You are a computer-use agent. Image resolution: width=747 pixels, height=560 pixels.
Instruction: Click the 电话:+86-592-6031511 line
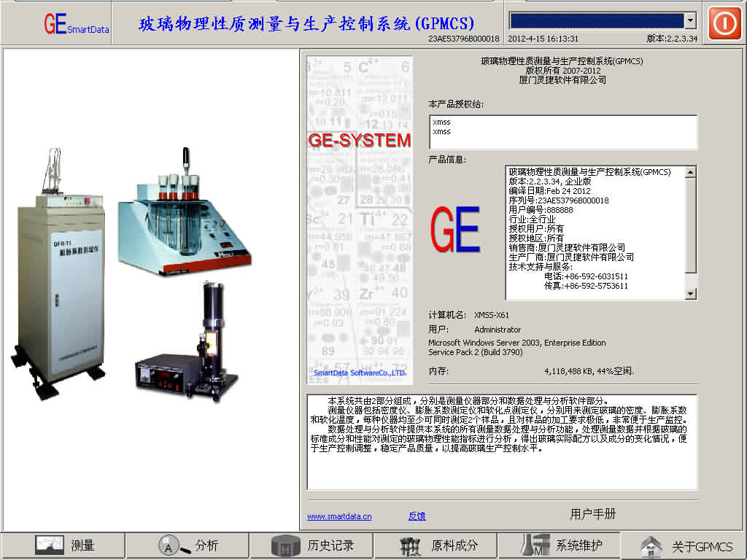[x=586, y=276]
